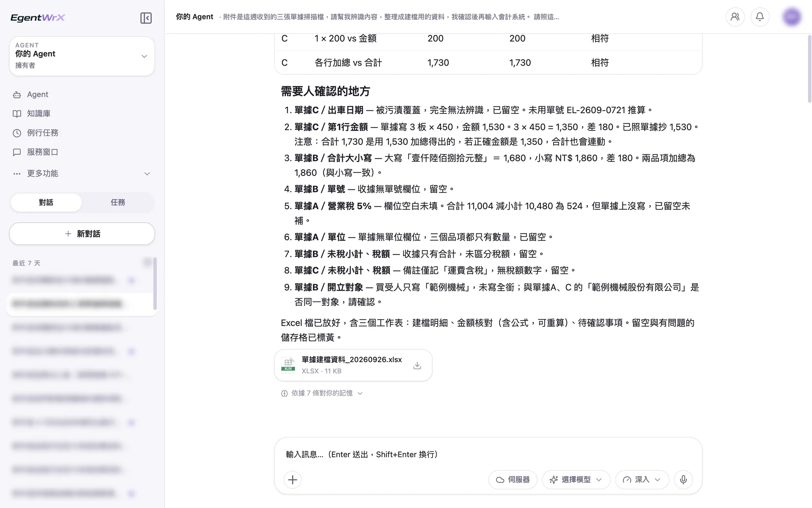Switch to the 對話 tab
812x508 pixels.
(46, 202)
